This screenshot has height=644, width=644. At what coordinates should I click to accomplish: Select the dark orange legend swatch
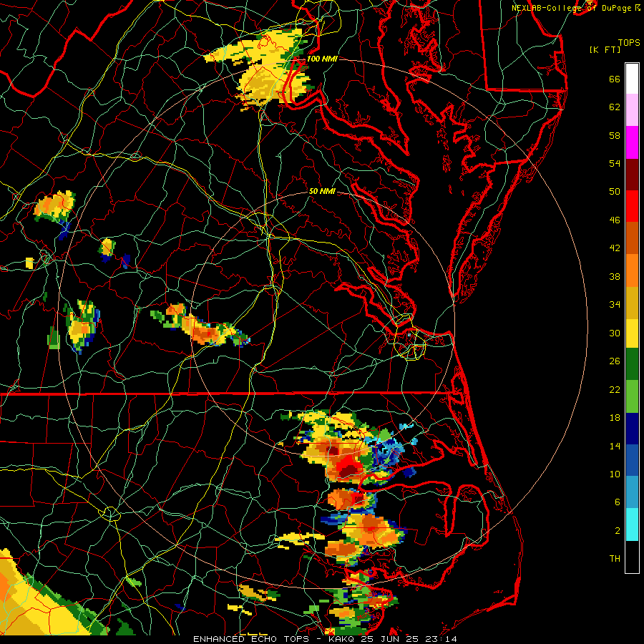[632, 238]
